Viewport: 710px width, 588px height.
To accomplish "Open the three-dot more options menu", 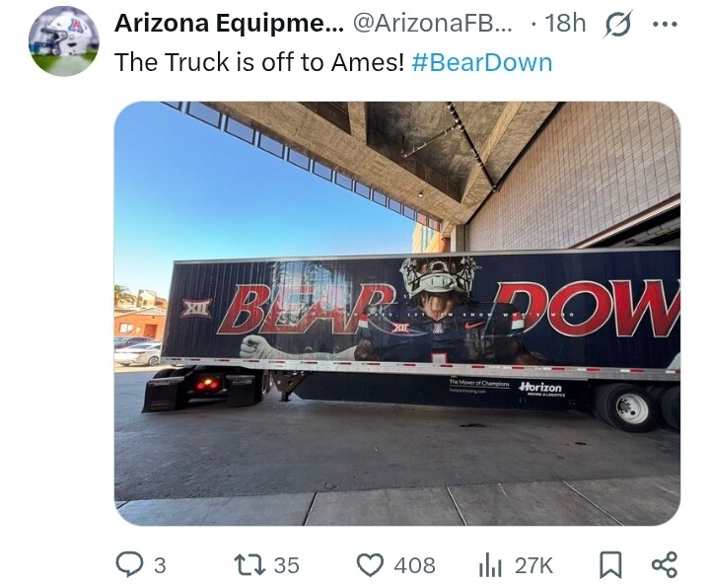I will click(x=665, y=24).
